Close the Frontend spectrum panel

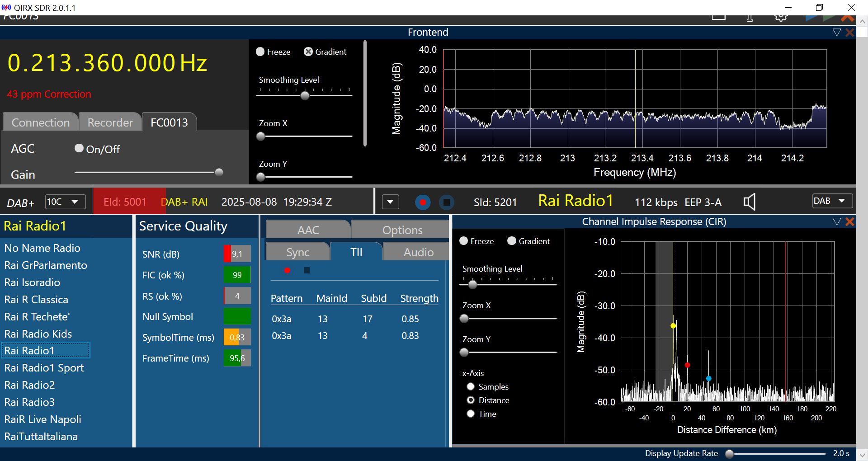coord(850,33)
